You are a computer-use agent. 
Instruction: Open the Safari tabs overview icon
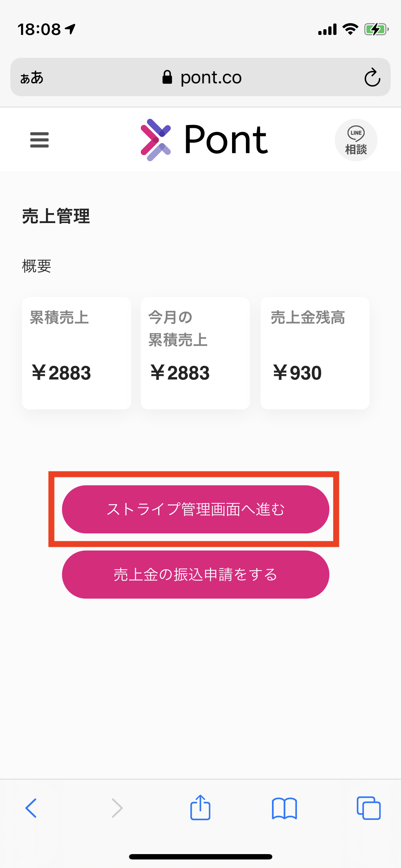369,808
